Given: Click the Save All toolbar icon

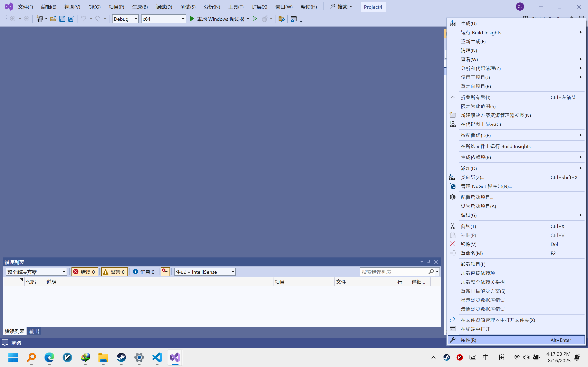Looking at the screenshot, I should tap(71, 19).
